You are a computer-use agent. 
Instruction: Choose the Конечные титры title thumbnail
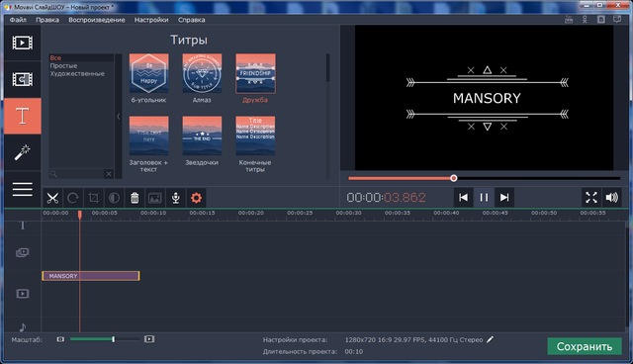pos(255,136)
